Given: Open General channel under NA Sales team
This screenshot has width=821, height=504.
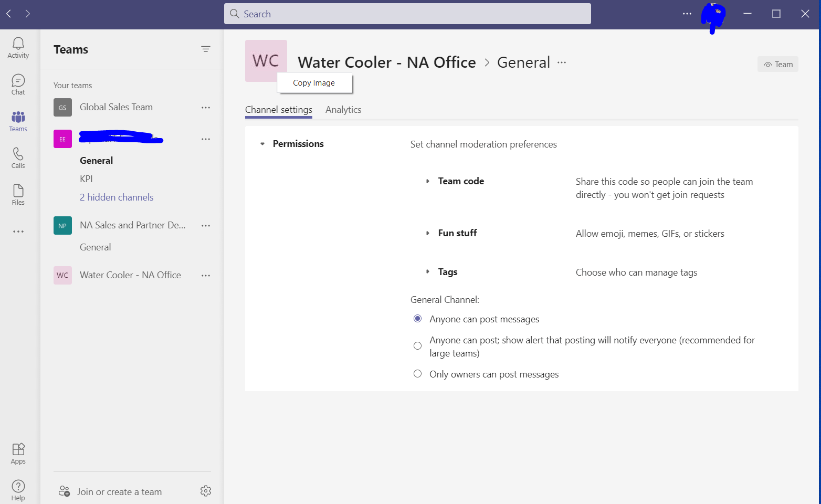Looking at the screenshot, I should tap(96, 247).
